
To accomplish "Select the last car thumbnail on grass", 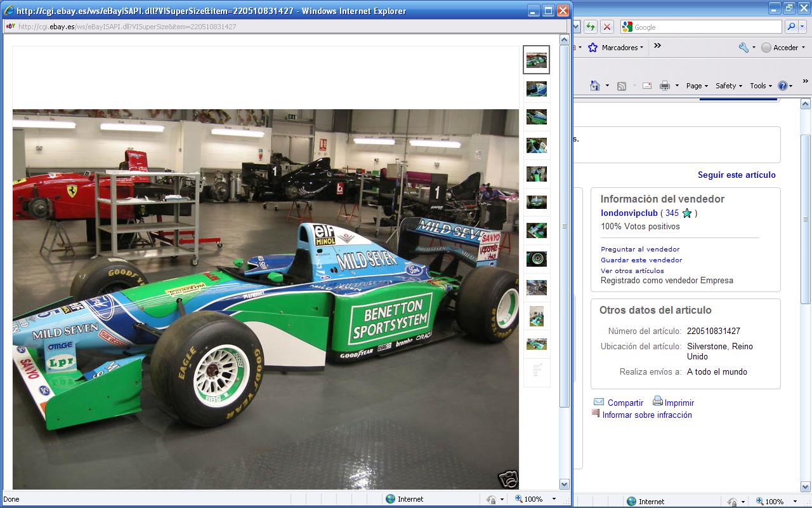I will 536,344.
